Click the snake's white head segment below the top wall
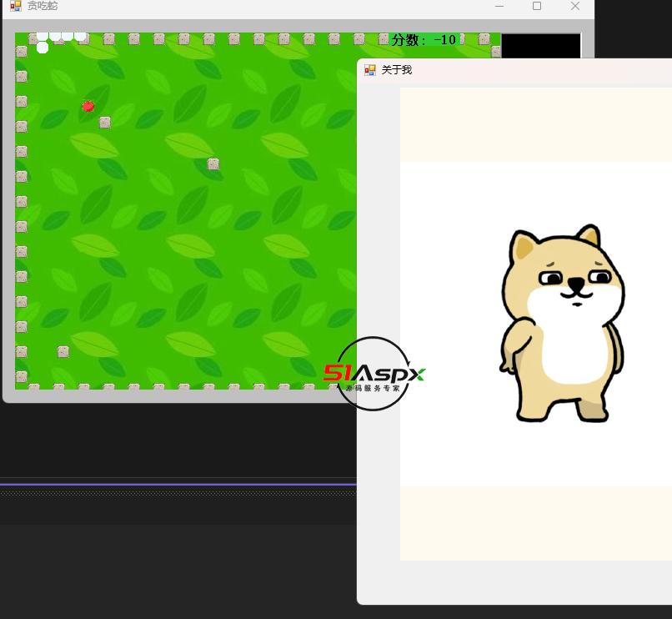Viewport: 672px width, 619px height. [43, 48]
